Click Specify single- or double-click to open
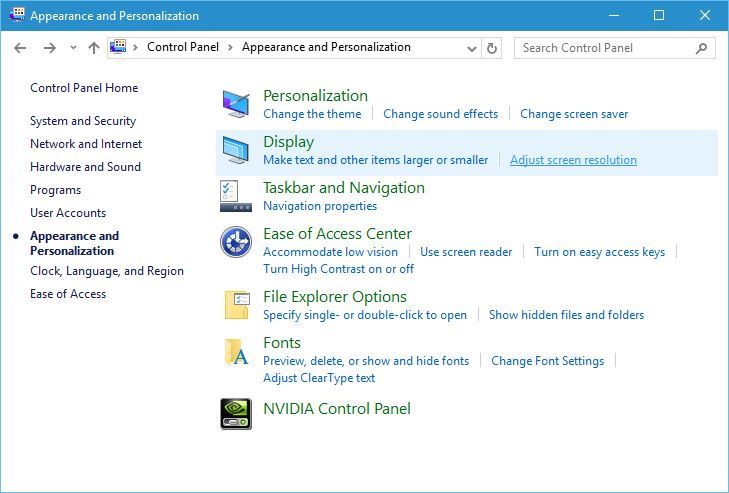The height and width of the screenshot is (493, 729). 364,315
